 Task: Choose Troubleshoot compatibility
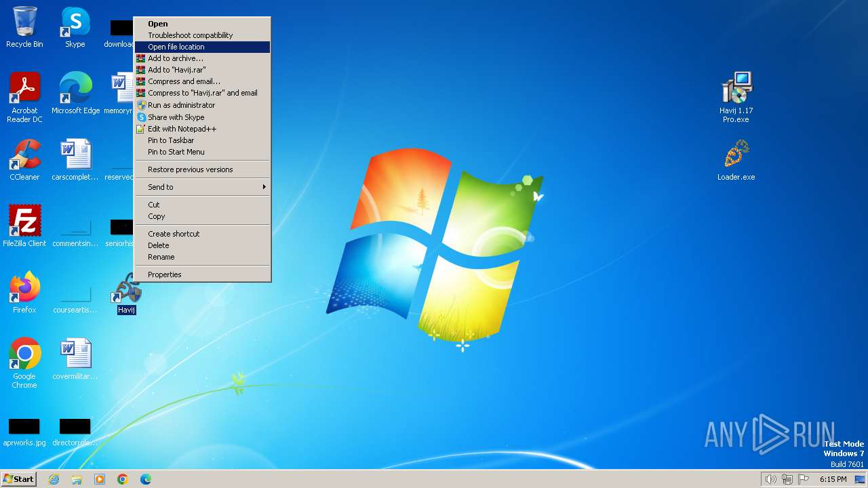point(203,35)
